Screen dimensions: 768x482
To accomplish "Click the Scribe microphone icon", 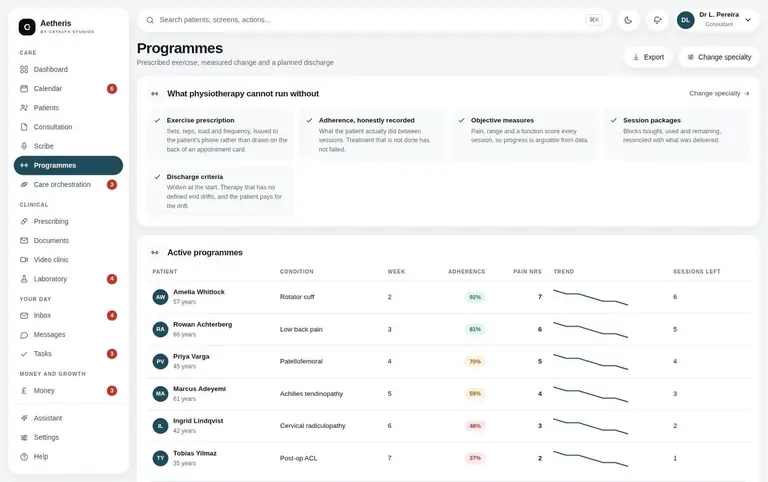I will pos(24,146).
